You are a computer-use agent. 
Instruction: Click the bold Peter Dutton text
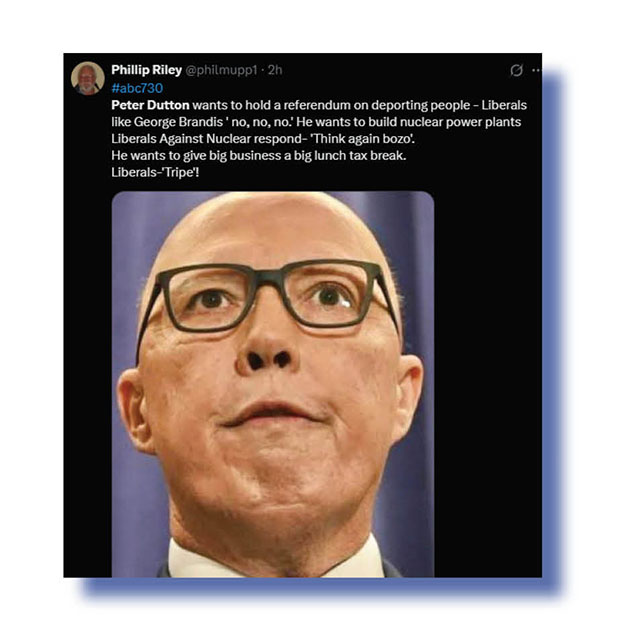[x=150, y=105]
